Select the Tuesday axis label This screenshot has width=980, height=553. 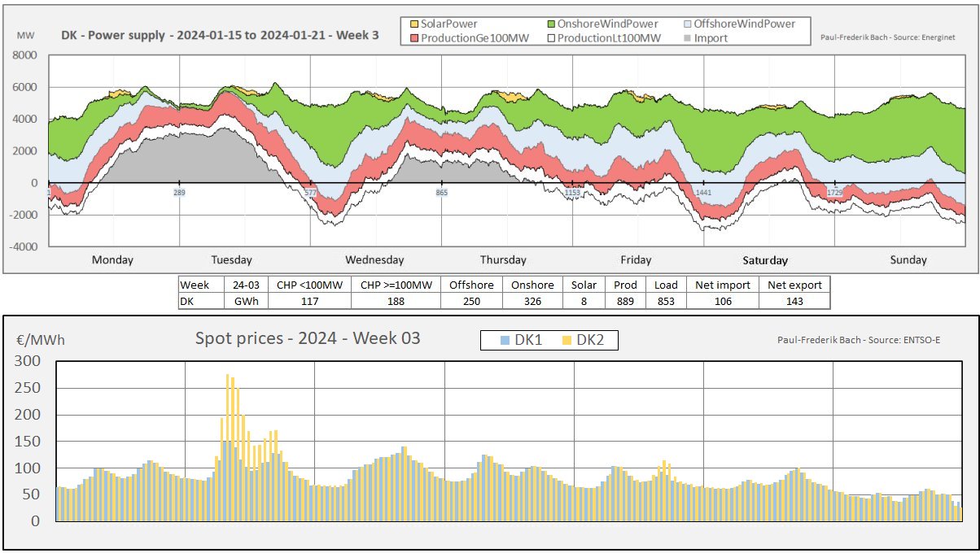point(231,260)
